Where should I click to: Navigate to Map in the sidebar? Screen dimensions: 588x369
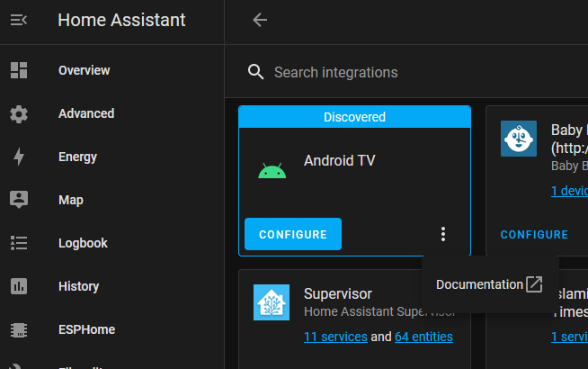[x=71, y=200]
